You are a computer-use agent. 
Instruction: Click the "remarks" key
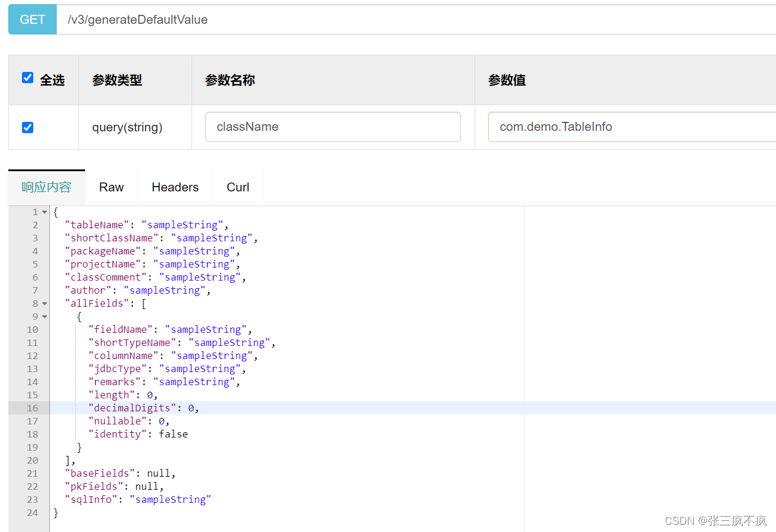(x=115, y=382)
